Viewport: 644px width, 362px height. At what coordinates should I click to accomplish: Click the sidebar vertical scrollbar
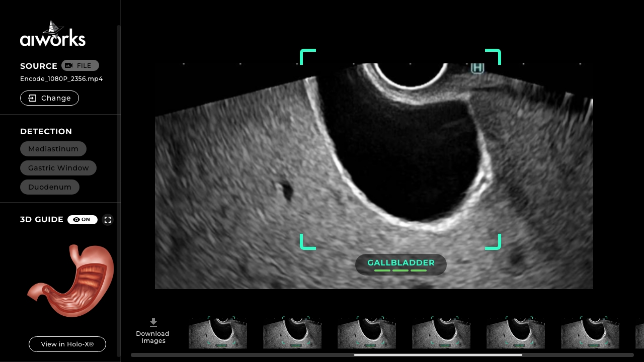click(x=119, y=191)
